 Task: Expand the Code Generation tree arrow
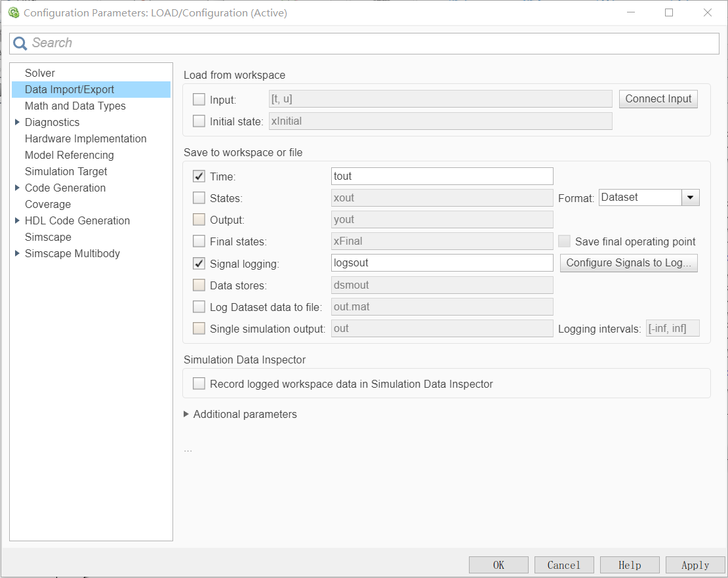point(17,188)
